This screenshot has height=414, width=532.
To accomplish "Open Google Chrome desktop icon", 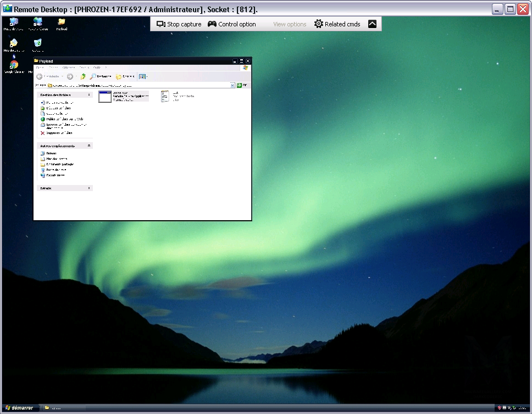I will click(14, 65).
